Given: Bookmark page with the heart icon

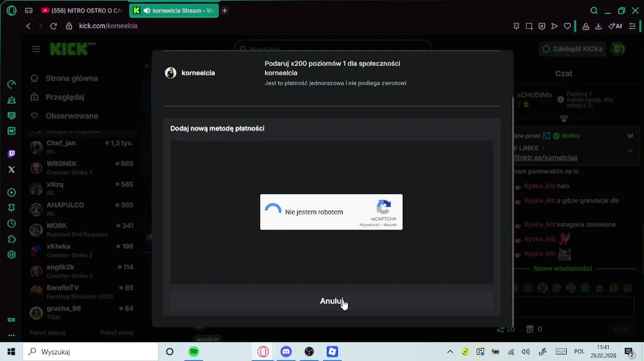Looking at the screenshot, I should point(567,26).
